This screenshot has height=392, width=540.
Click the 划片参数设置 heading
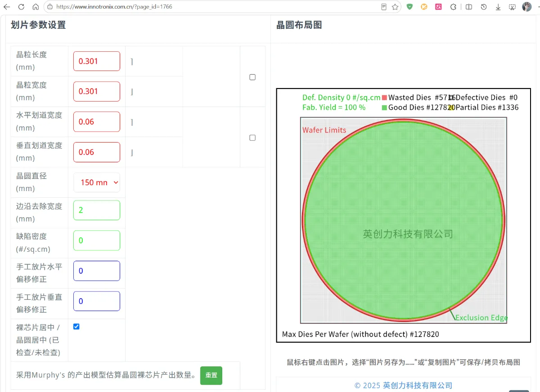[x=38, y=25]
